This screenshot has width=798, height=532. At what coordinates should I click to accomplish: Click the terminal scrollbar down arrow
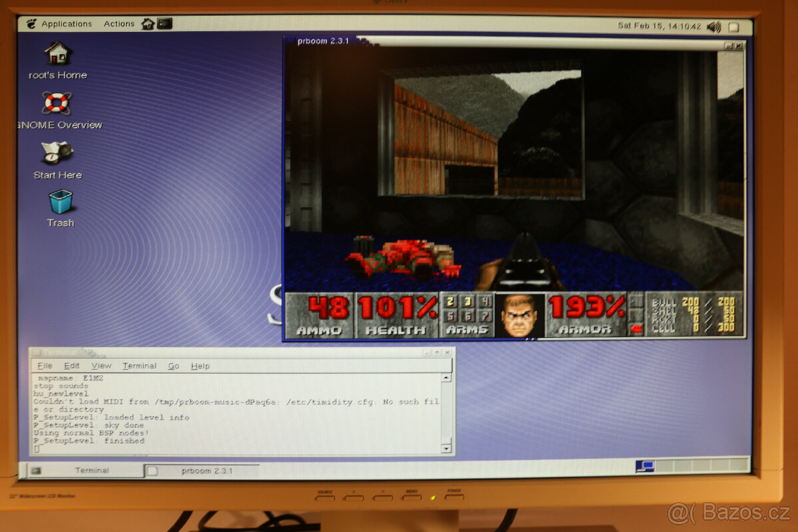(446, 449)
